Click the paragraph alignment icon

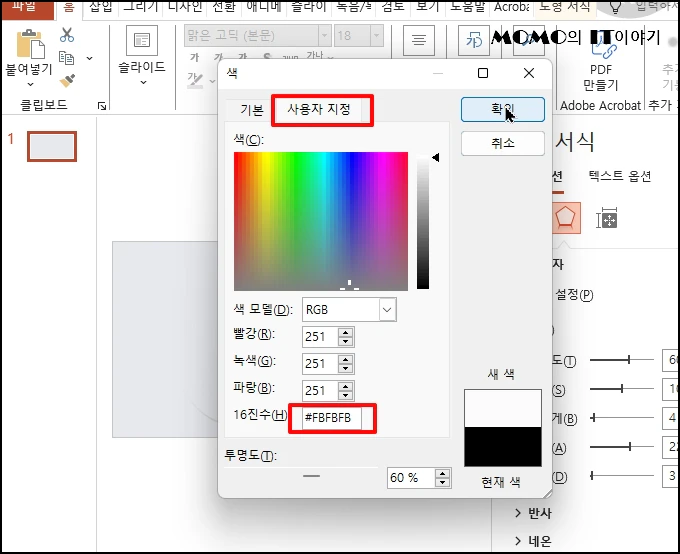[x=418, y=40]
